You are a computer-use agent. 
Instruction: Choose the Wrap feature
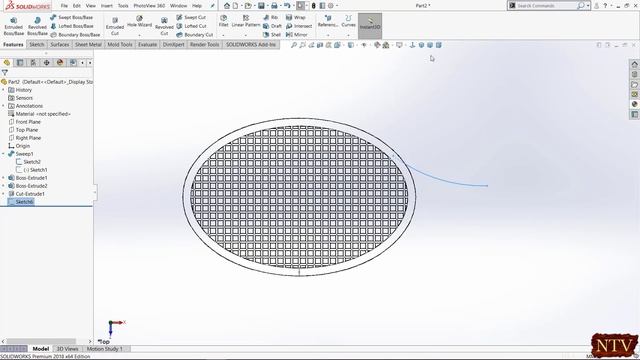(296, 18)
